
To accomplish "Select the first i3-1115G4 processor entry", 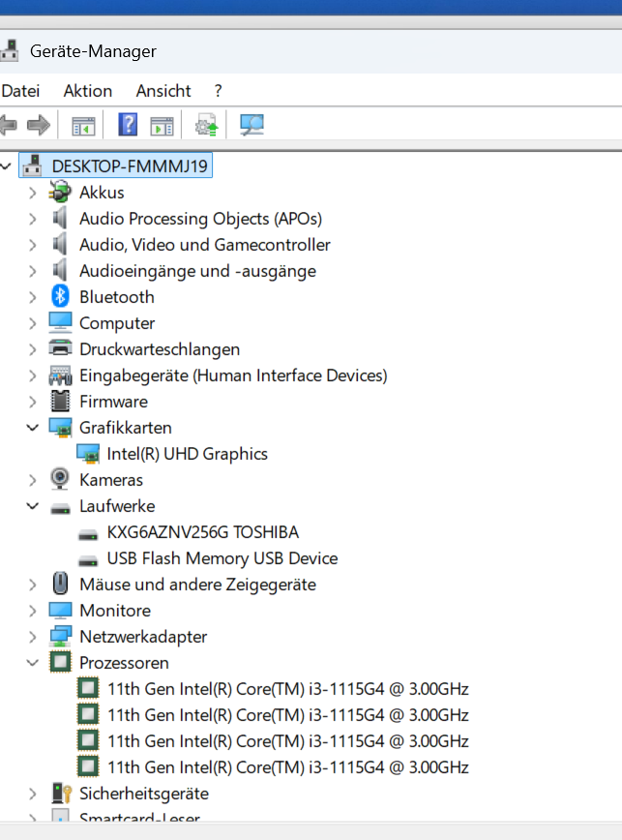I will point(288,689).
